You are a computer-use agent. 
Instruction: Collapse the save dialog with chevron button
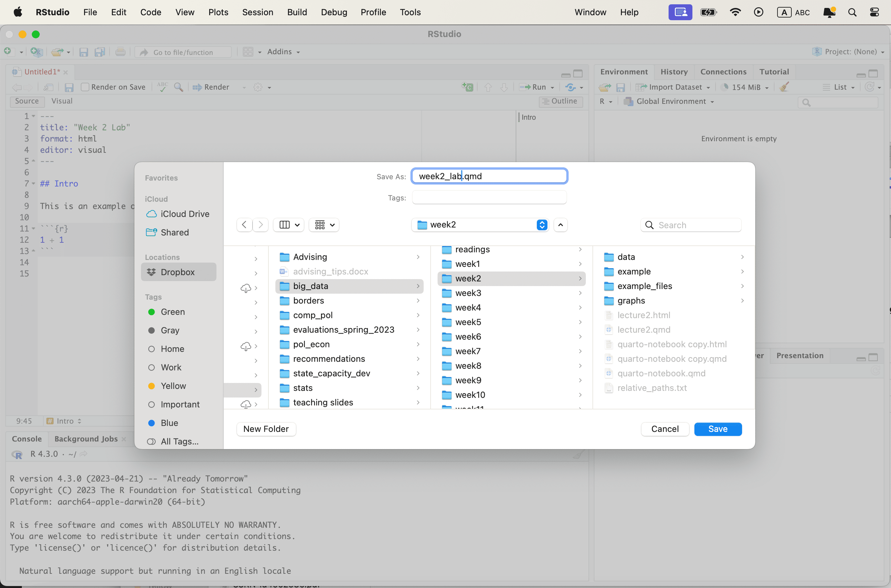click(x=560, y=225)
